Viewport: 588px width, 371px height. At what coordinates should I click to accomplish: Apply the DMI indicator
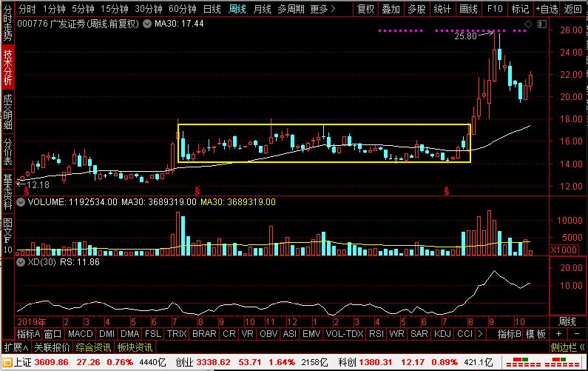point(107,334)
